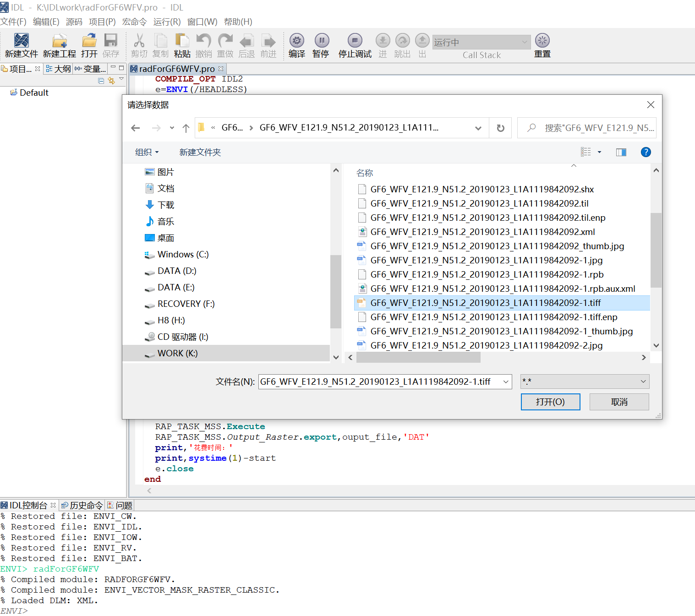
Task: Open the 项目(P) menu
Action: click(102, 22)
